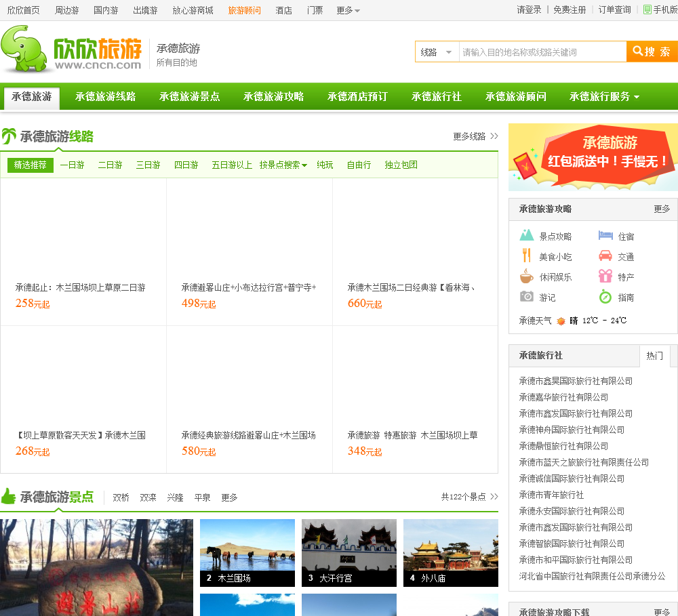This screenshot has height=616, width=678.
Task: Click 订单查询 link
Action: coord(614,10)
